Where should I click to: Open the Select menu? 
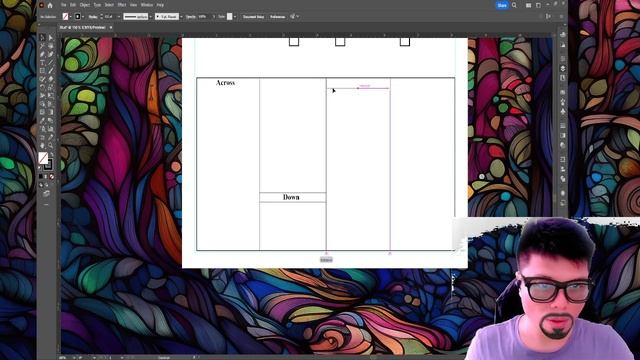(x=109, y=5)
